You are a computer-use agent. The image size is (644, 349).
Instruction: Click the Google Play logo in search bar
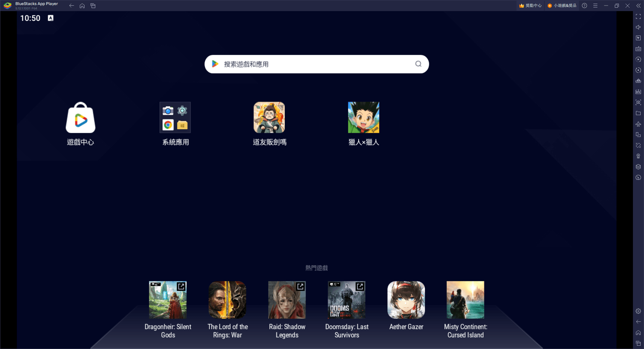pyautogui.click(x=215, y=64)
